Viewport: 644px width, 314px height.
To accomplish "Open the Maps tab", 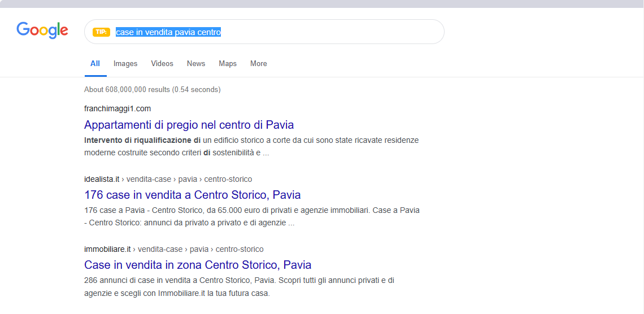I will pos(228,64).
